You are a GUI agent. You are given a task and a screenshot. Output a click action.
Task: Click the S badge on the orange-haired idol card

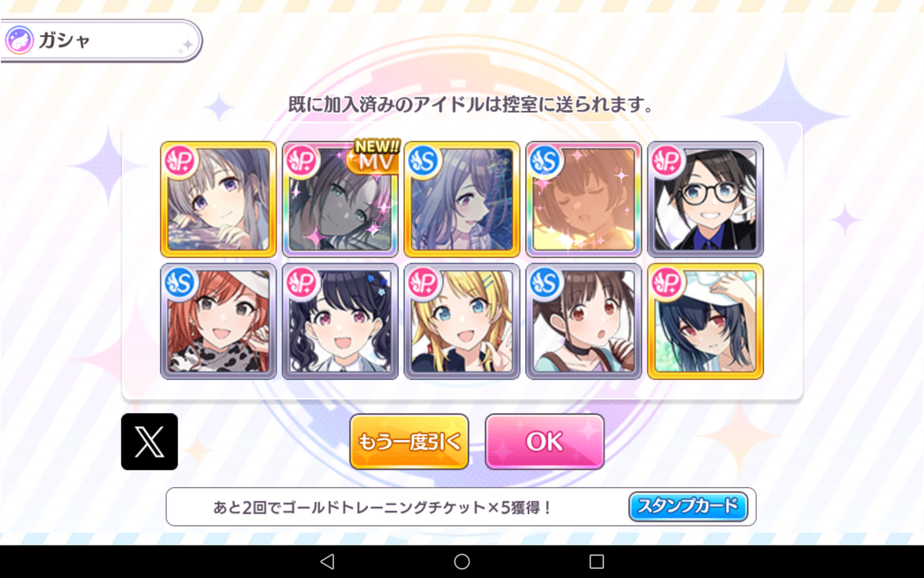(180, 281)
